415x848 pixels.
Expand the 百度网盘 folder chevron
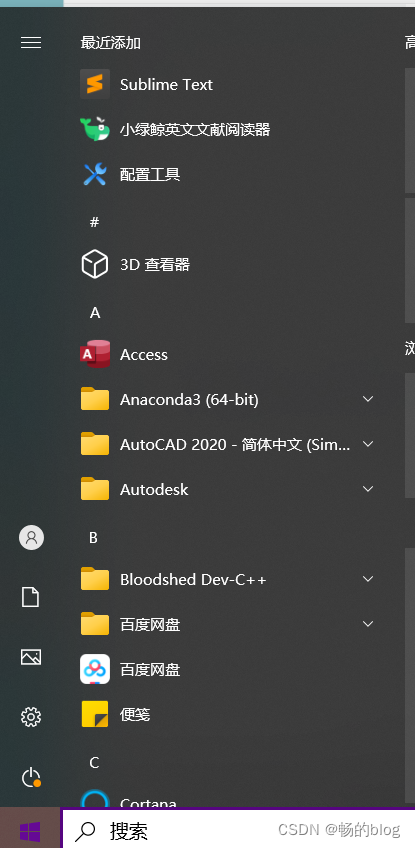tap(368, 624)
